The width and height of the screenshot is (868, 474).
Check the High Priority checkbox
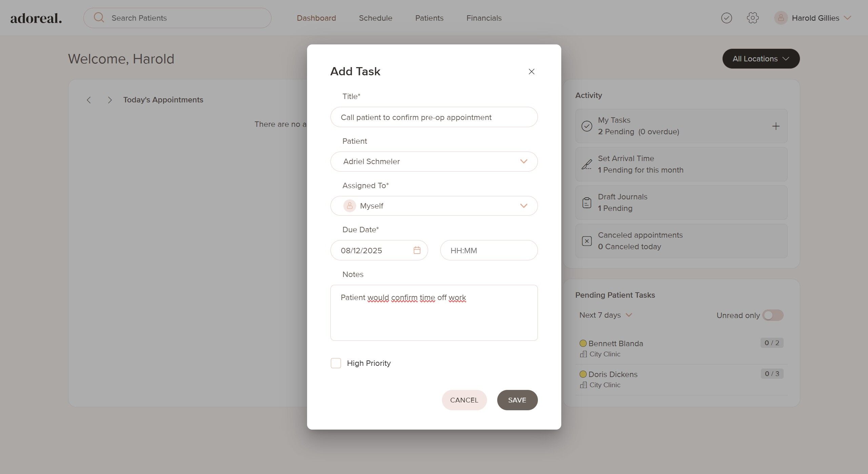pyautogui.click(x=336, y=363)
